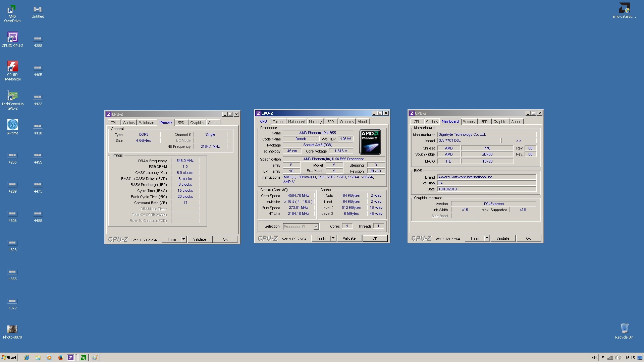Select the 4355 desktop file
The image size is (644, 362).
12,274
